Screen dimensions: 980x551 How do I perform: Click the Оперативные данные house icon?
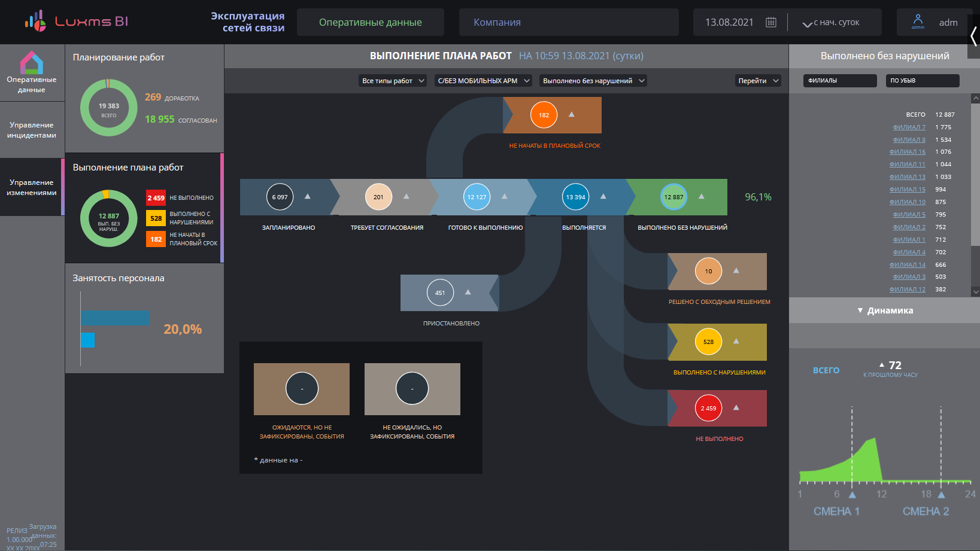(x=32, y=63)
